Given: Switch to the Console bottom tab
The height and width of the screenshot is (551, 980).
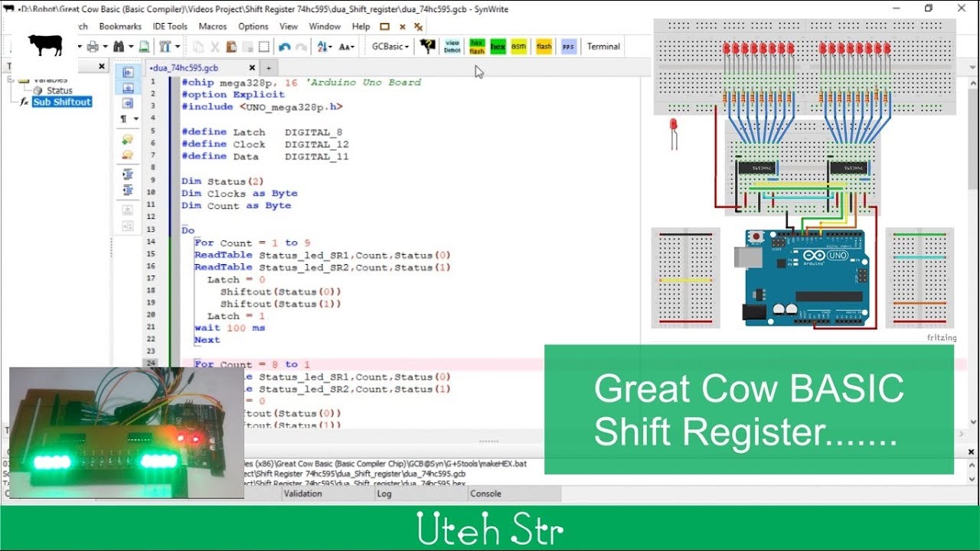Looking at the screenshot, I should coord(485,494).
